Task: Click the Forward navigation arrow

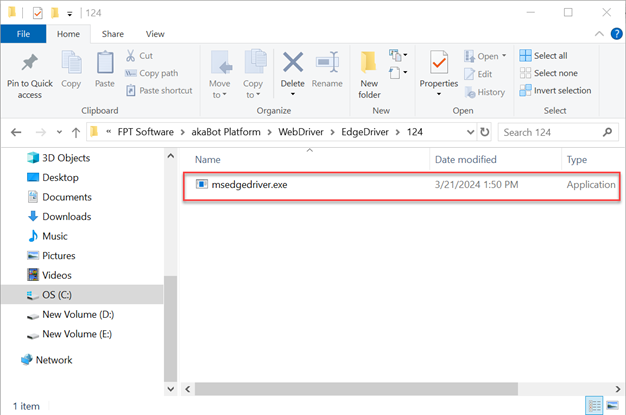Action: pyautogui.click(x=41, y=132)
